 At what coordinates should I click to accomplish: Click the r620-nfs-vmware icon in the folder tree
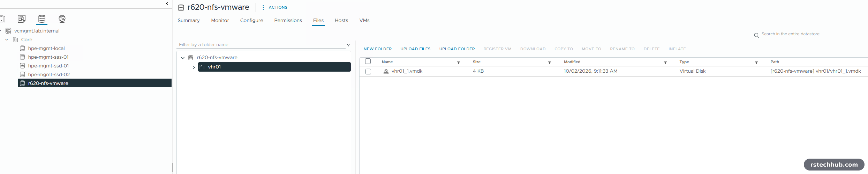coord(191,57)
